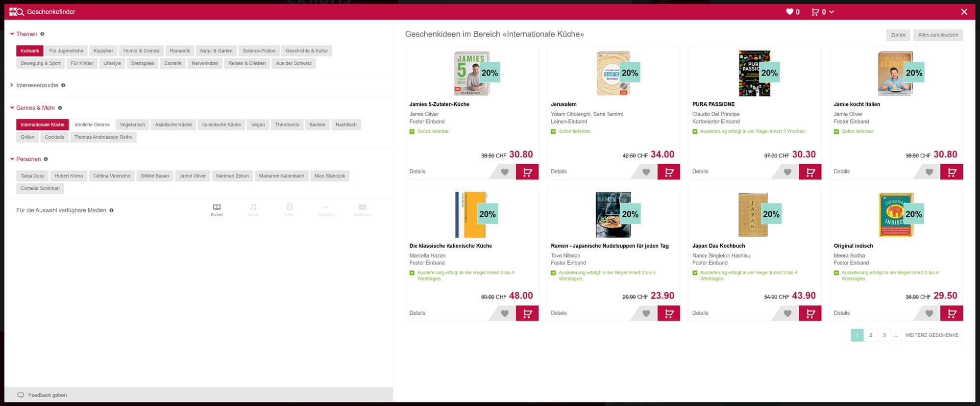Click info icon next to Themen
The image size is (980, 406).
[42, 34]
